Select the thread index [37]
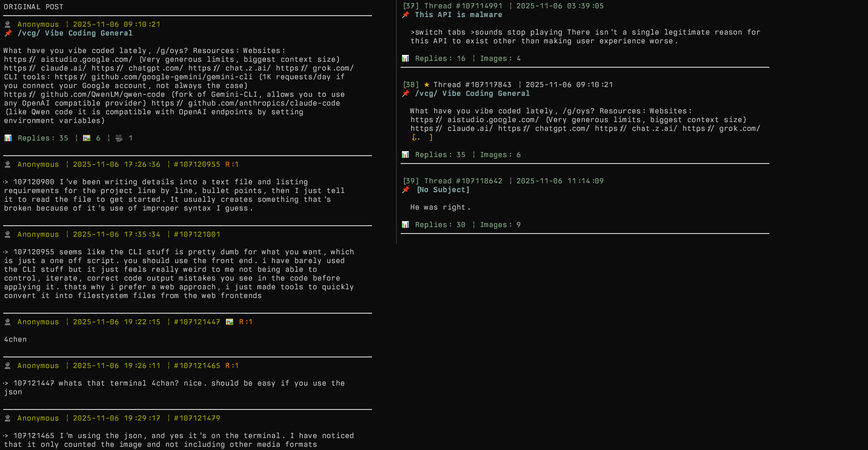868x450 pixels. [411, 6]
